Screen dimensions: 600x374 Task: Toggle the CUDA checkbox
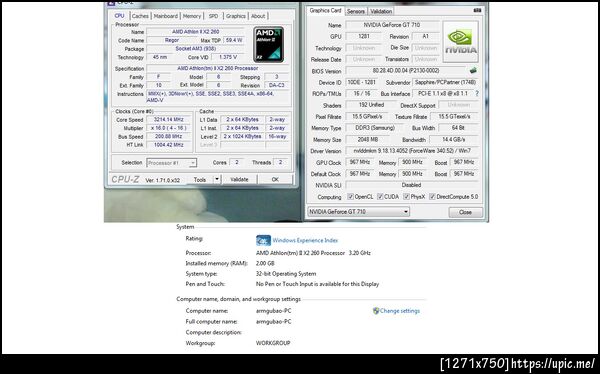(x=380, y=197)
